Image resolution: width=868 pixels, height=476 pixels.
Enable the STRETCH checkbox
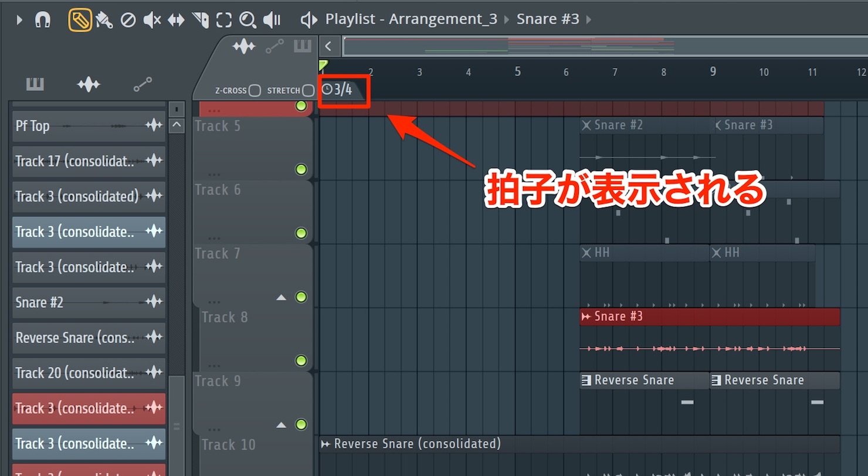[x=308, y=91]
